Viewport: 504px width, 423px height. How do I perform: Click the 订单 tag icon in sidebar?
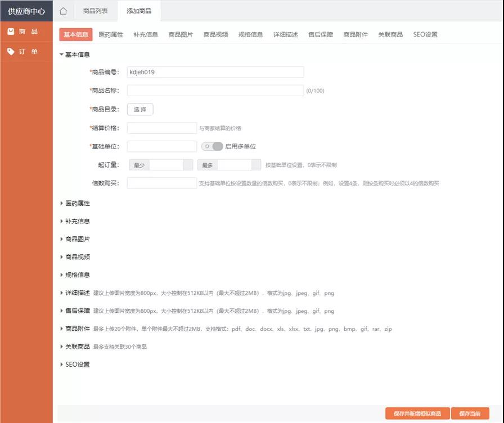click(x=11, y=51)
